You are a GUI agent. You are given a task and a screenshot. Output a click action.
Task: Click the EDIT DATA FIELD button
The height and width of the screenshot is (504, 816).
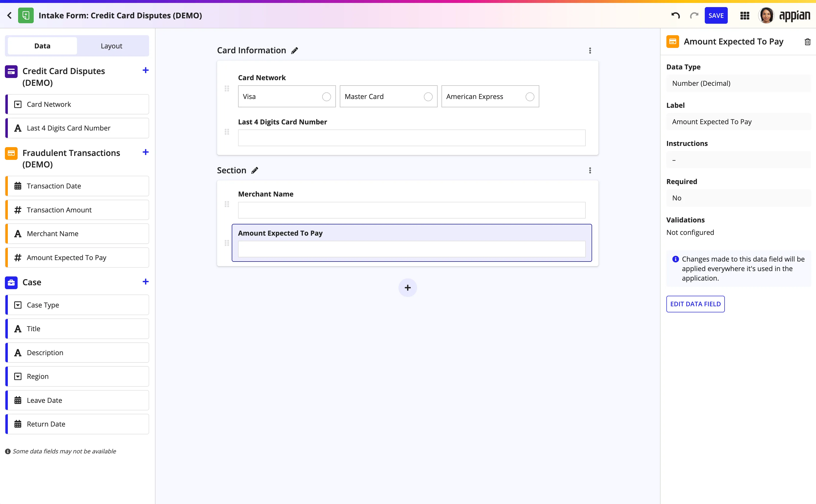tap(695, 304)
